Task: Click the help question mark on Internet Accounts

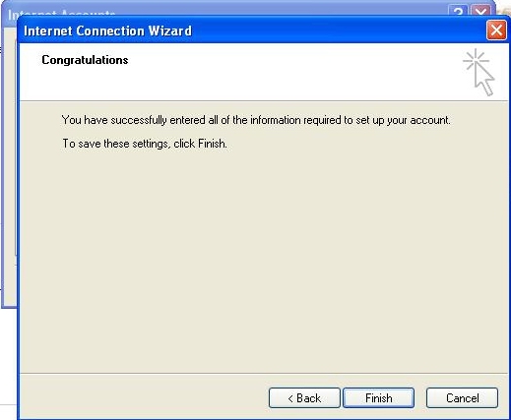Action: (458, 11)
